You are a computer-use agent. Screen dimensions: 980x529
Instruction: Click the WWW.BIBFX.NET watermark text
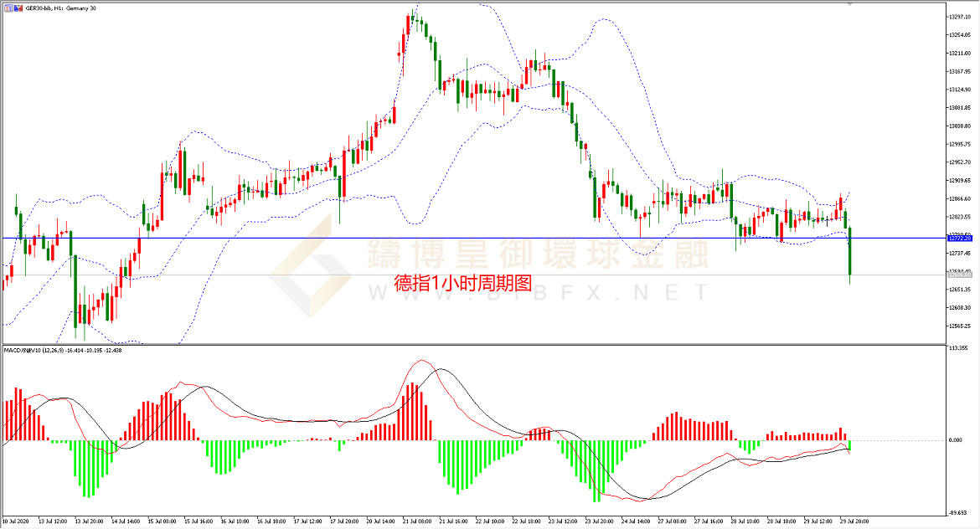coord(536,292)
